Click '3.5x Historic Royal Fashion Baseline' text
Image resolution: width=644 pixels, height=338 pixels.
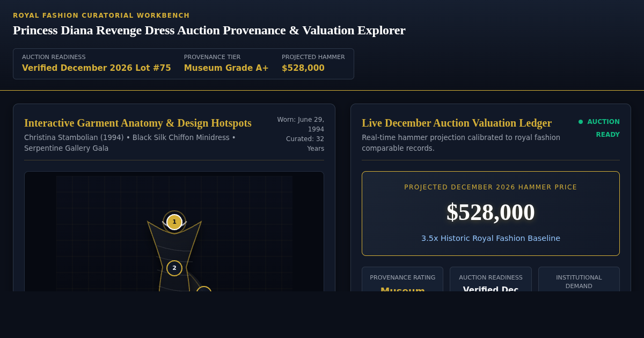(491, 238)
